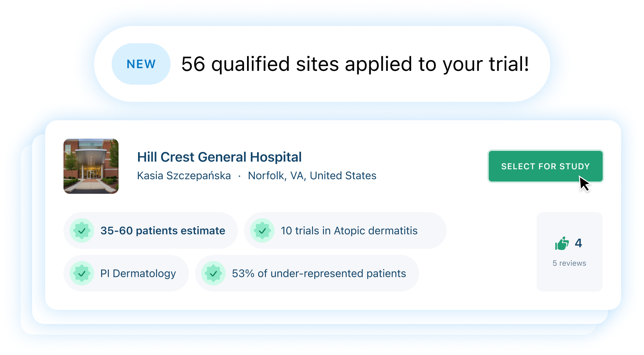Click investigator name Kasia Szczepańska

click(184, 176)
